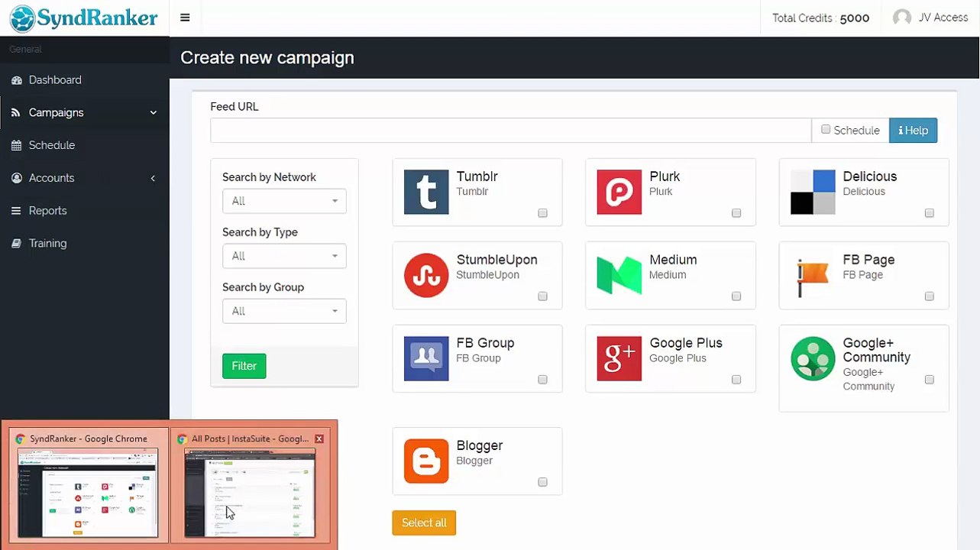The height and width of the screenshot is (550, 980).
Task: Click the Search by Network label
Action: click(269, 177)
